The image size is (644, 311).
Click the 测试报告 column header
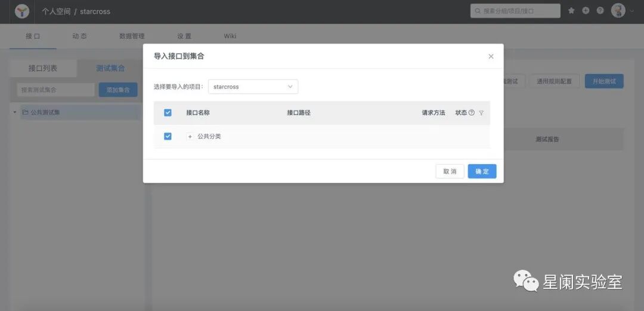point(547,139)
